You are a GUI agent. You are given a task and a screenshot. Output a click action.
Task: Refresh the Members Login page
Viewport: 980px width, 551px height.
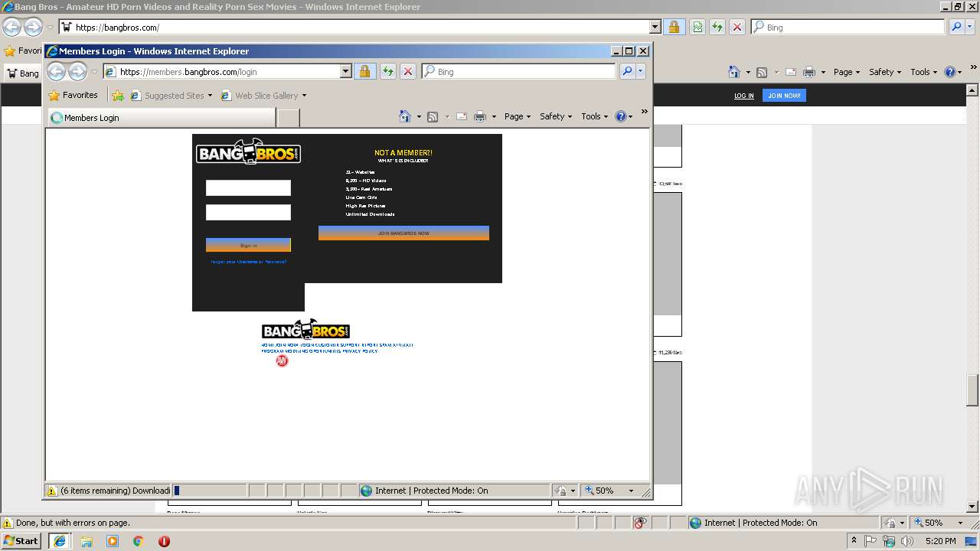[x=388, y=71]
